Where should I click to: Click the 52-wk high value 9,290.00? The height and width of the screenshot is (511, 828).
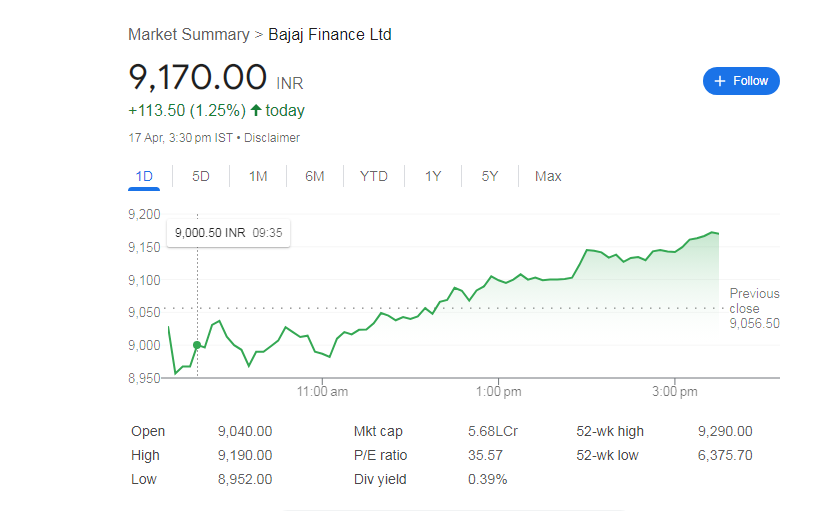click(x=725, y=431)
